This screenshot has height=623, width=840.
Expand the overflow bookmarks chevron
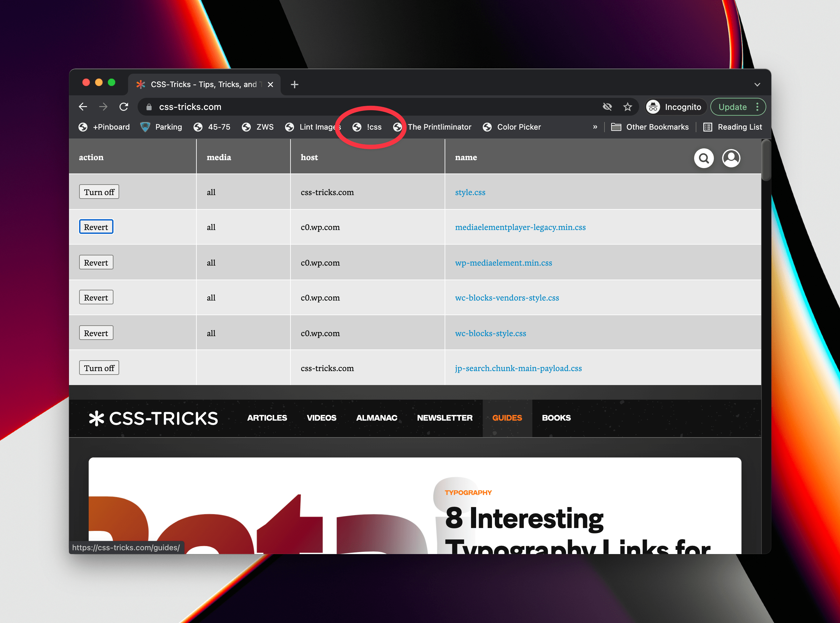(595, 127)
